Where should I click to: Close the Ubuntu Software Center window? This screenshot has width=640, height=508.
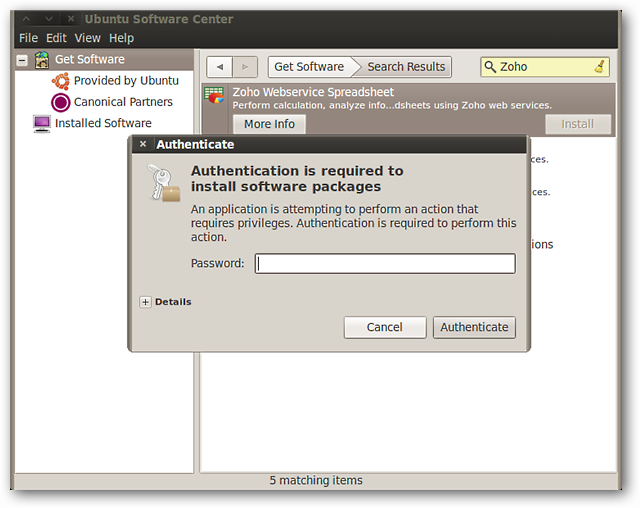click(x=71, y=19)
